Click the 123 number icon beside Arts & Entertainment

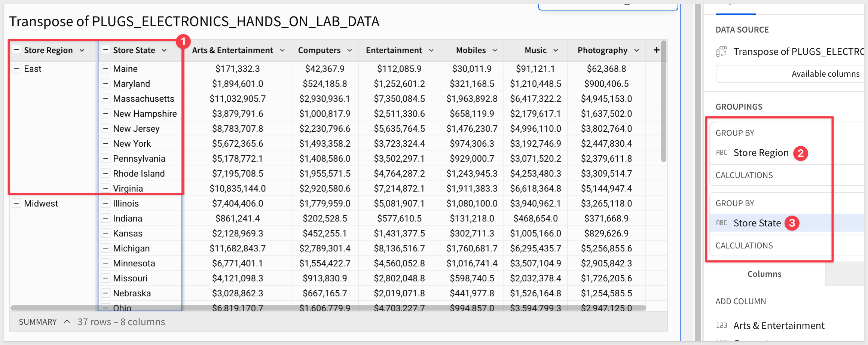[721, 326]
